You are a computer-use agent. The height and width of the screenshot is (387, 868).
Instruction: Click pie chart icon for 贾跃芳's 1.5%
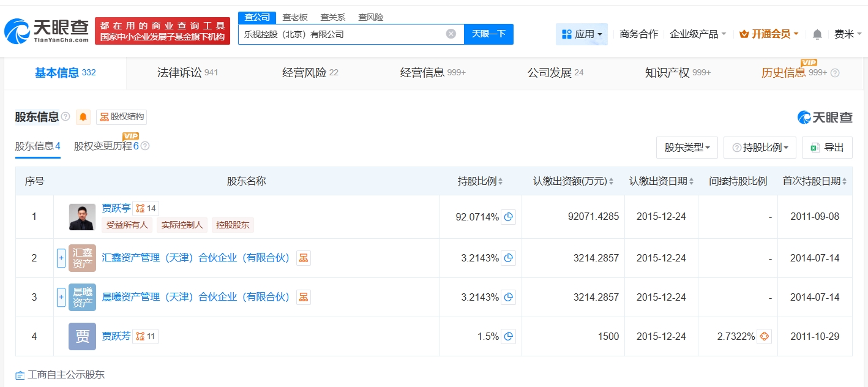coord(509,336)
